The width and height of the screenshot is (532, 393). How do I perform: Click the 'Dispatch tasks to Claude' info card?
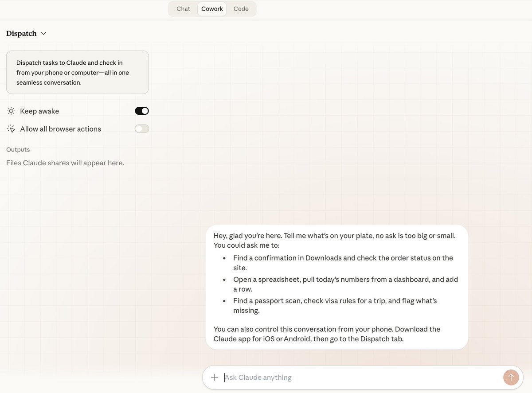(77, 72)
